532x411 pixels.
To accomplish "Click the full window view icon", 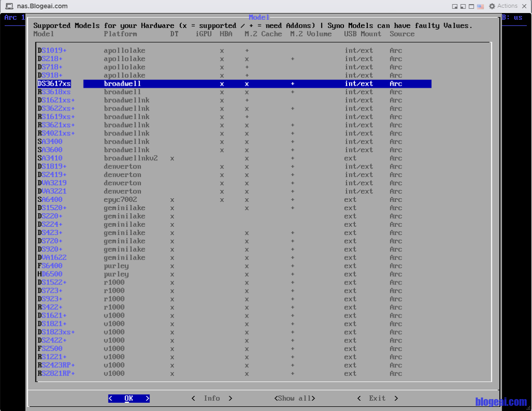I will tap(471, 6).
